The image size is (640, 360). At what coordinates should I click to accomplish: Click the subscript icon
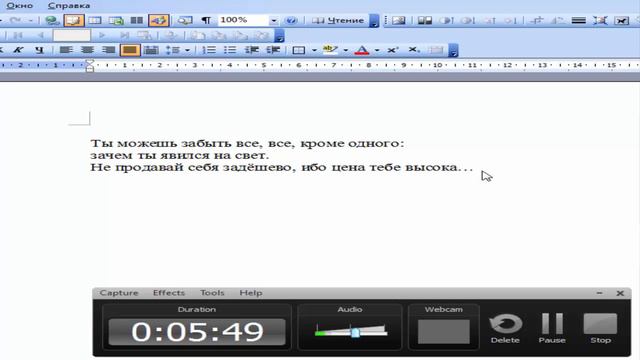(414, 50)
